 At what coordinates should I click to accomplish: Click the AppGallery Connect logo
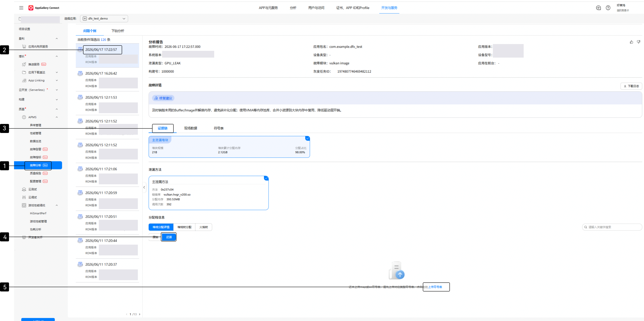[x=44, y=8]
